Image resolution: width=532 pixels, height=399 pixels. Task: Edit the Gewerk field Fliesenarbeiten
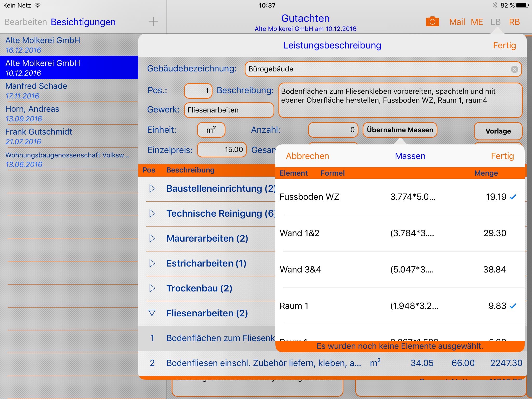tap(229, 110)
